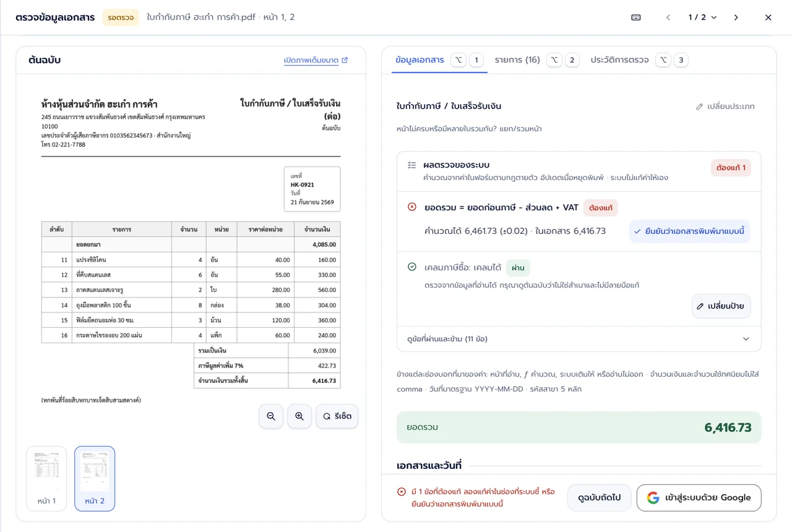The width and height of the screenshot is (792, 532).
Task: Click the green ยอดรวม 6,416.73 total box
Action: 579,427
